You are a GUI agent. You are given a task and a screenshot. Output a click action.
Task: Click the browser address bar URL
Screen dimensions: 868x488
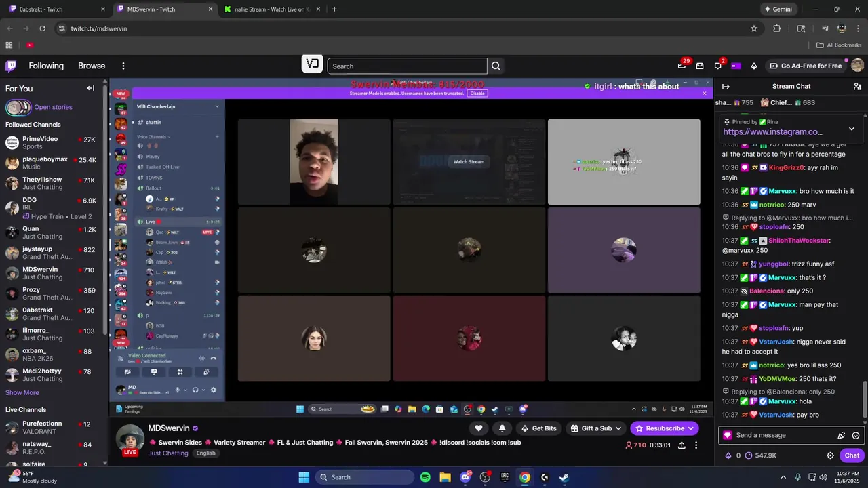point(99,28)
